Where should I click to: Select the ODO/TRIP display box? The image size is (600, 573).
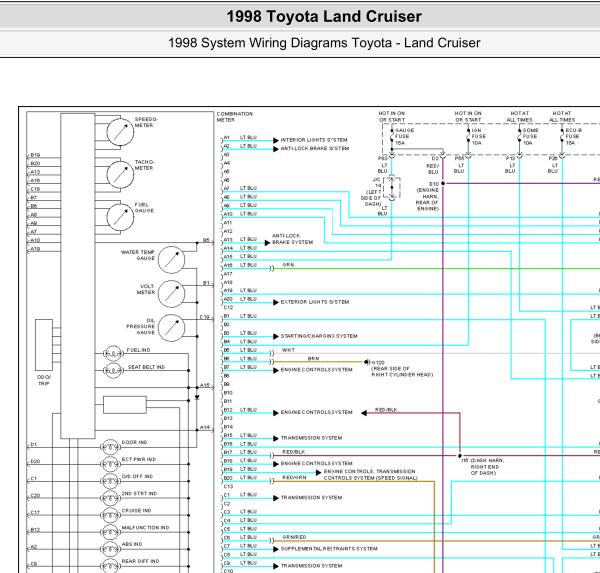44,344
